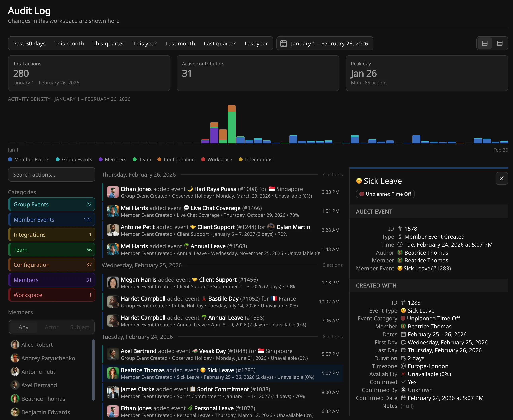Click Members list scrollbar
This screenshot has height=420, width=513.
[x=93, y=370]
